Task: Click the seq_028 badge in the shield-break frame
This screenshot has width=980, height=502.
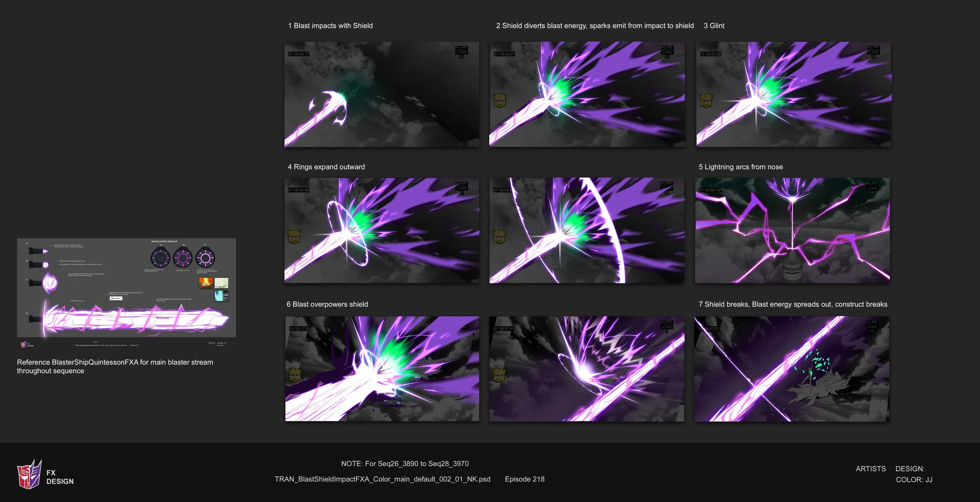Action: (x=872, y=322)
